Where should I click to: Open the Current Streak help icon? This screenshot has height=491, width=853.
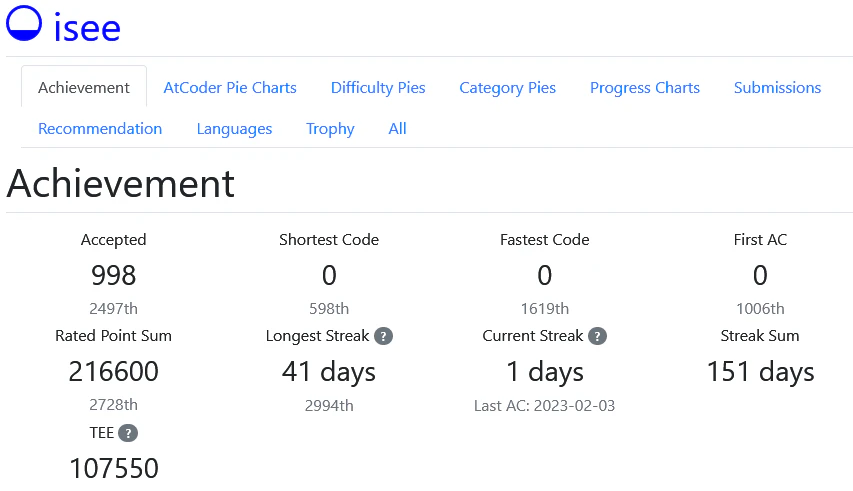(x=597, y=336)
